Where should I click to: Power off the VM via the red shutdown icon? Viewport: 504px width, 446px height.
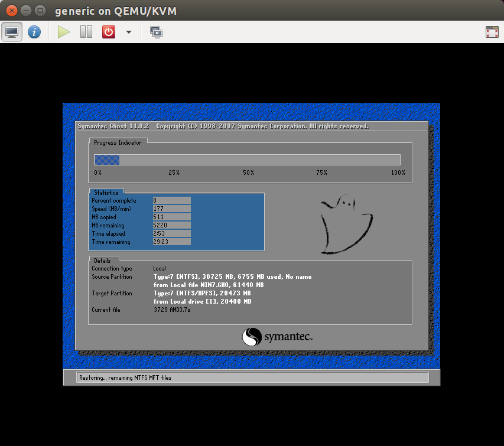pos(108,32)
